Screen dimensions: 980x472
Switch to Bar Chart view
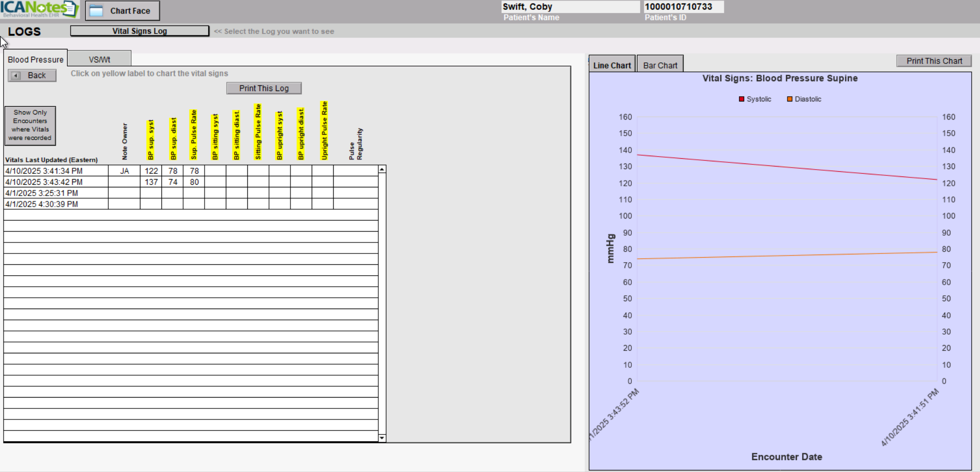click(x=660, y=66)
